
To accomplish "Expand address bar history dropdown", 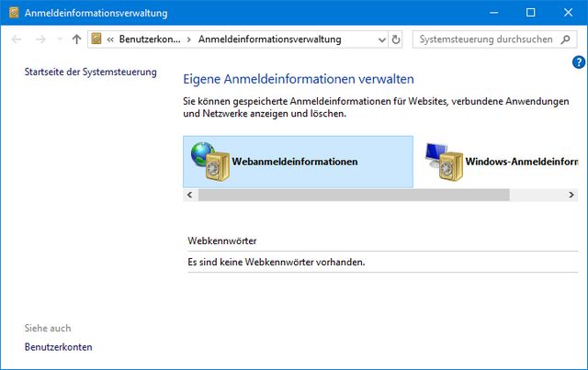I will click(x=382, y=39).
